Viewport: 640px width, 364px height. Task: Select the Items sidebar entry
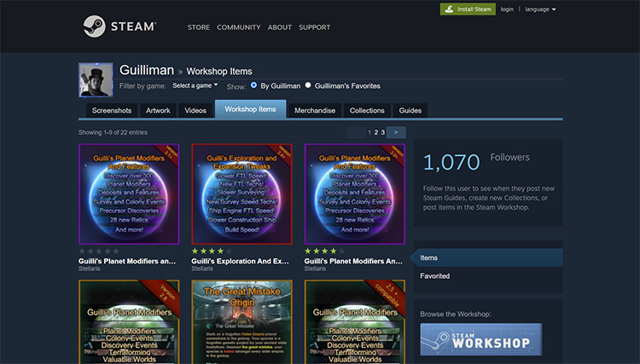point(488,257)
